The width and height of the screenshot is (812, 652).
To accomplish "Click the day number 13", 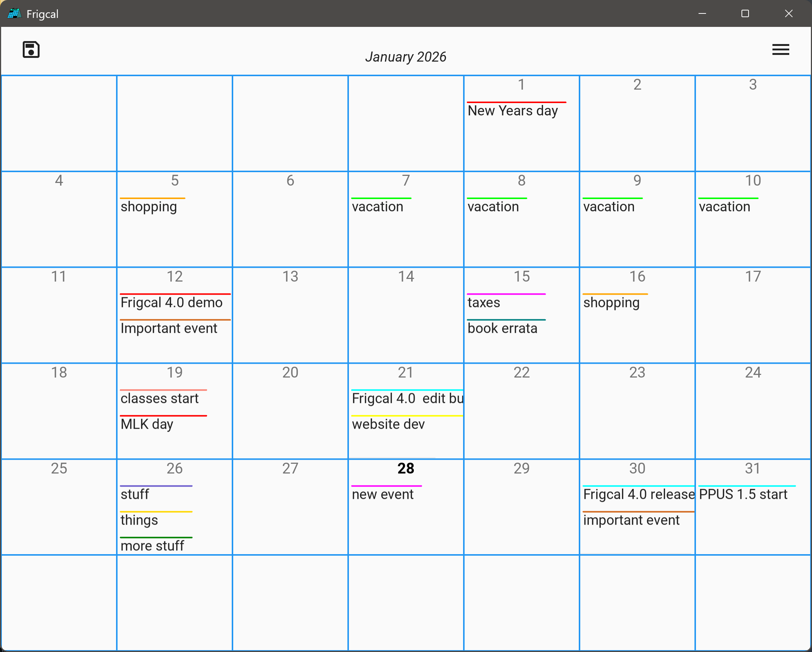I will click(290, 277).
